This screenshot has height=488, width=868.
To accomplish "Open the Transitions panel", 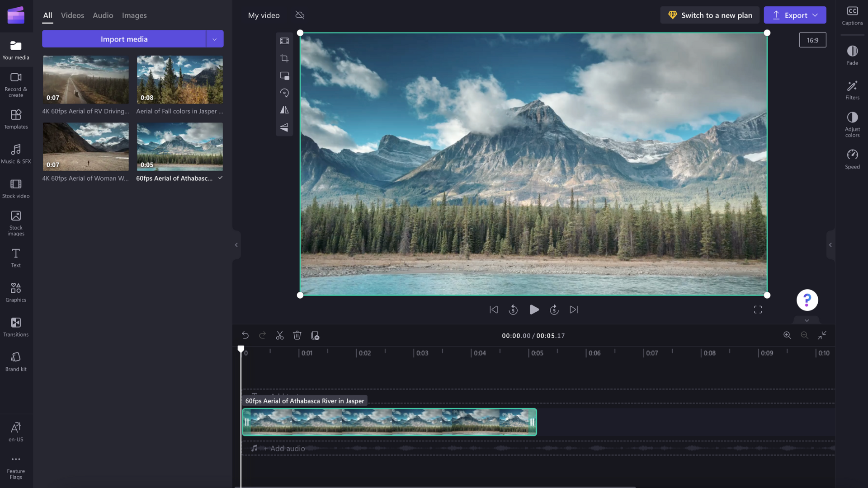I will 16,327.
